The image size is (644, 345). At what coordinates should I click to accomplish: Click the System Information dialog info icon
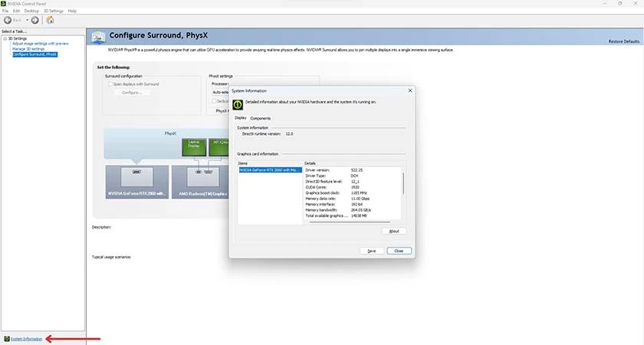238,105
